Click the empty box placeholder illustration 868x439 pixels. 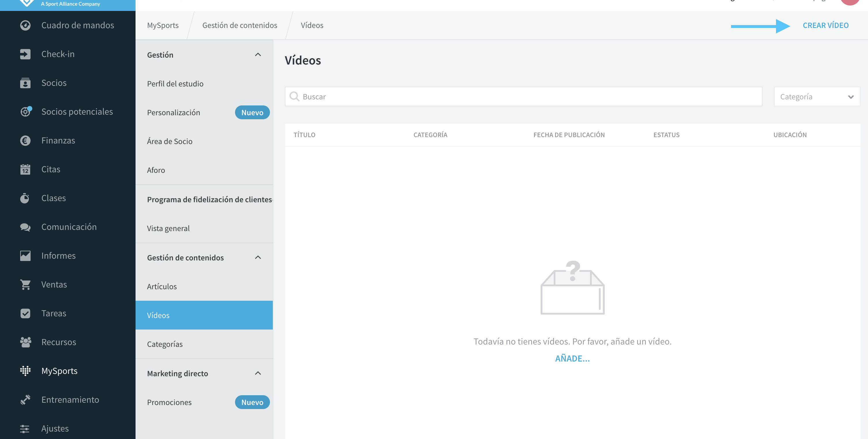point(572,287)
